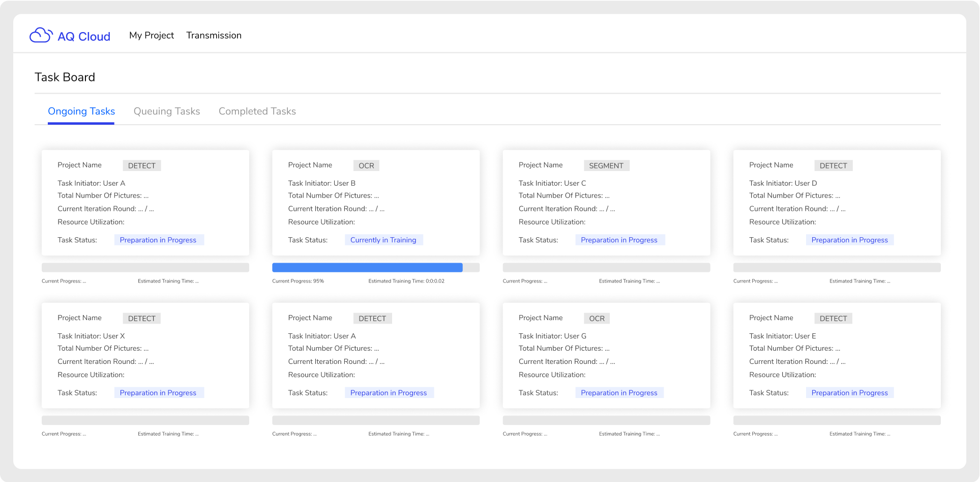Click the OCR tag on User B's card
The width and height of the screenshot is (980, 482).
point(366,166)
